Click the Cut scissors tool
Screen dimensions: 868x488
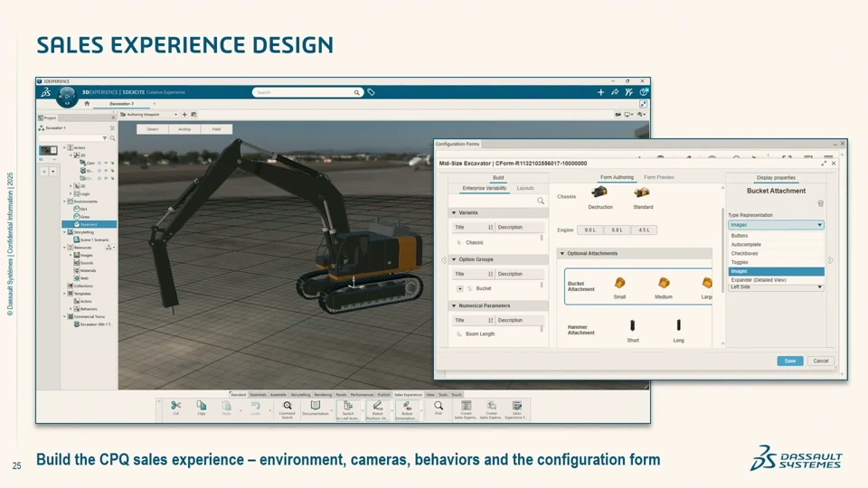tap(175, 408)
